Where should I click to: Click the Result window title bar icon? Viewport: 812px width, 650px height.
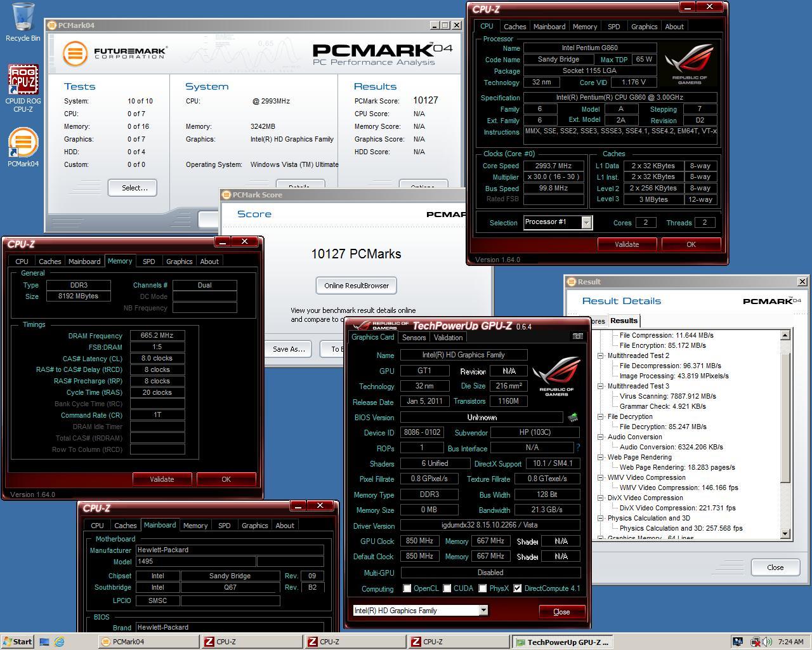[571, 282]
